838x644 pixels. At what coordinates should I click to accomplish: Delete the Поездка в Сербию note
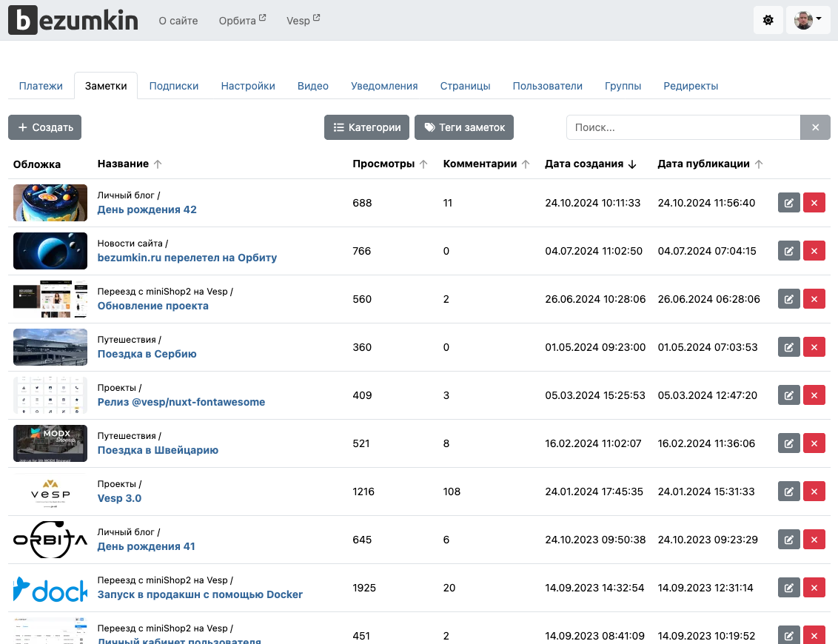[814, 347]
